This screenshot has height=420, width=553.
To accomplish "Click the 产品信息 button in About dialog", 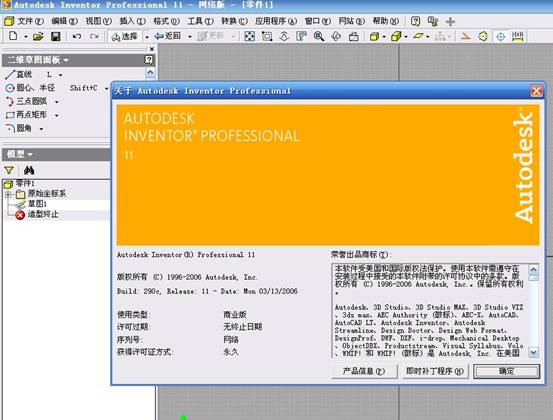I will pyautogui.click(x=364, y=371).
